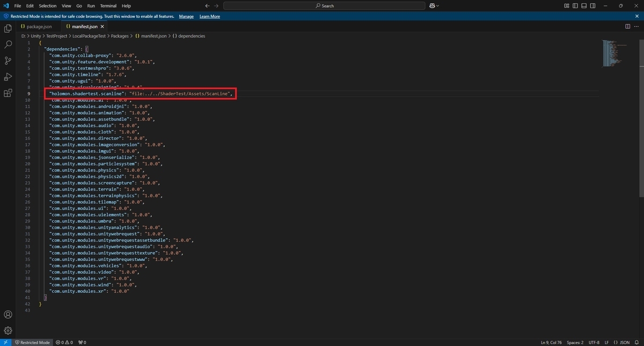Open the Search view icon
Image resolution: width=644 pixels, height=346 pixels.
click(8, 44)
